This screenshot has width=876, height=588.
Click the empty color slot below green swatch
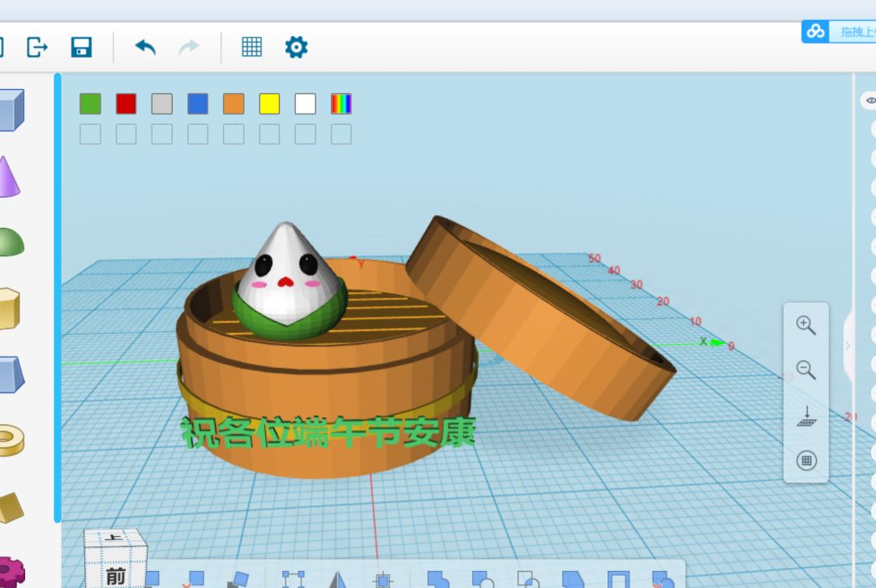(x=91, y=134)
